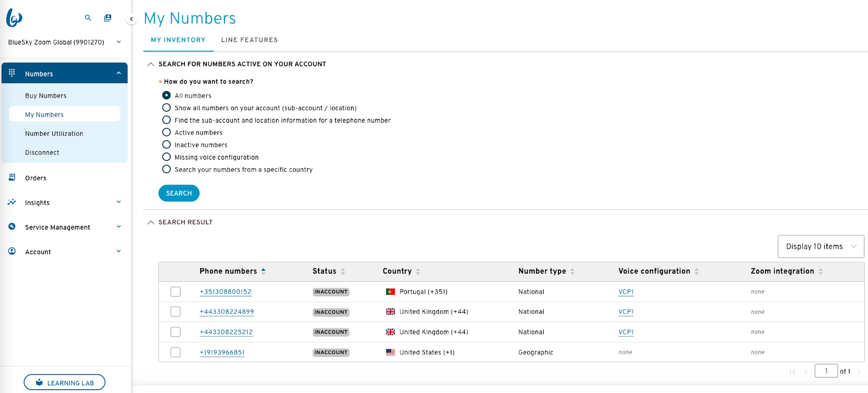Collapse the Search for numbers section
The width and height of the screenshot is (868, 393).
[151, 64]
